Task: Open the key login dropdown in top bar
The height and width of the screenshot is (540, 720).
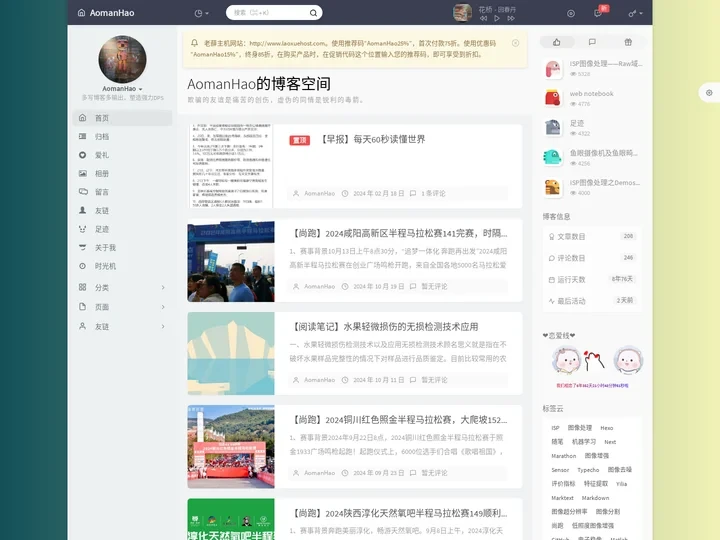Action: 635,13
